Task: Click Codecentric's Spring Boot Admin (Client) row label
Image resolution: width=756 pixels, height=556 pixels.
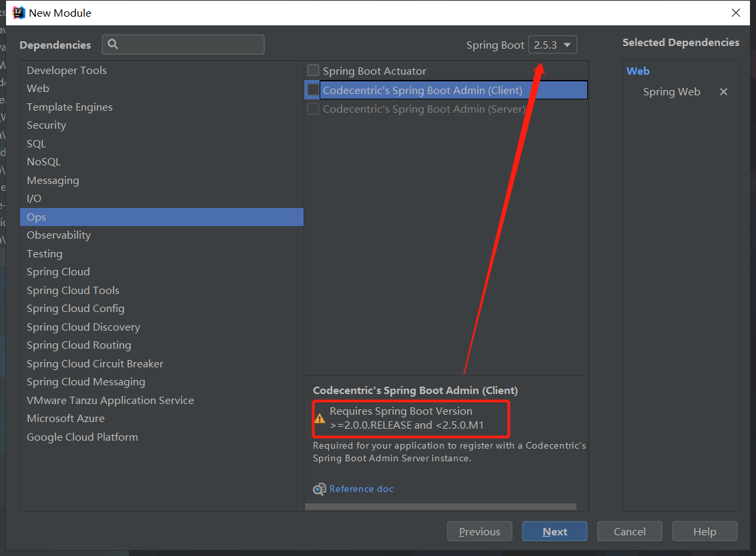Action: click(422, 90)
